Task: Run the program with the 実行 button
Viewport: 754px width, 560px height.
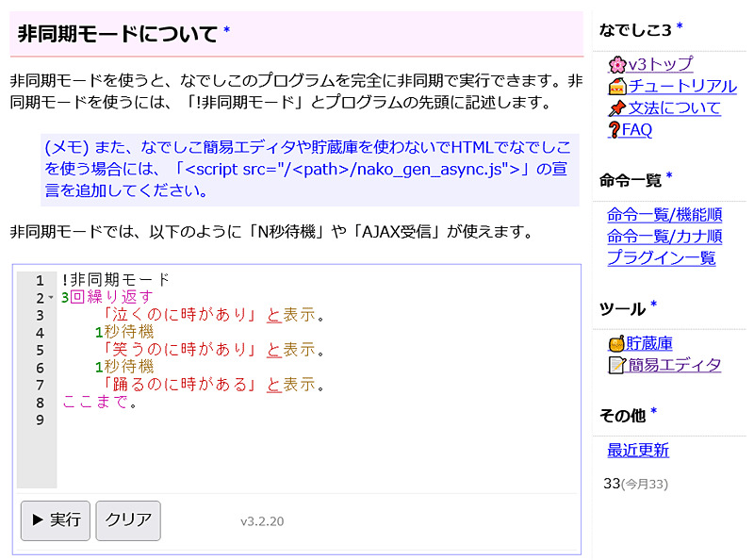Action: click(55, 519)
